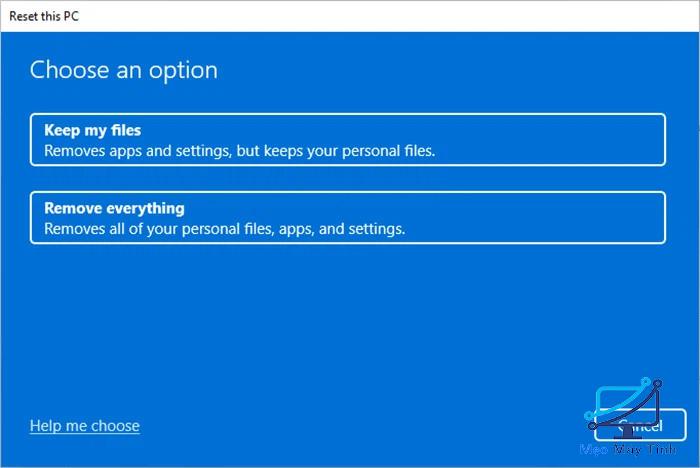Screen dimensions: 700x468
Task: Select the bold Remove everything title
Action: 114,208
